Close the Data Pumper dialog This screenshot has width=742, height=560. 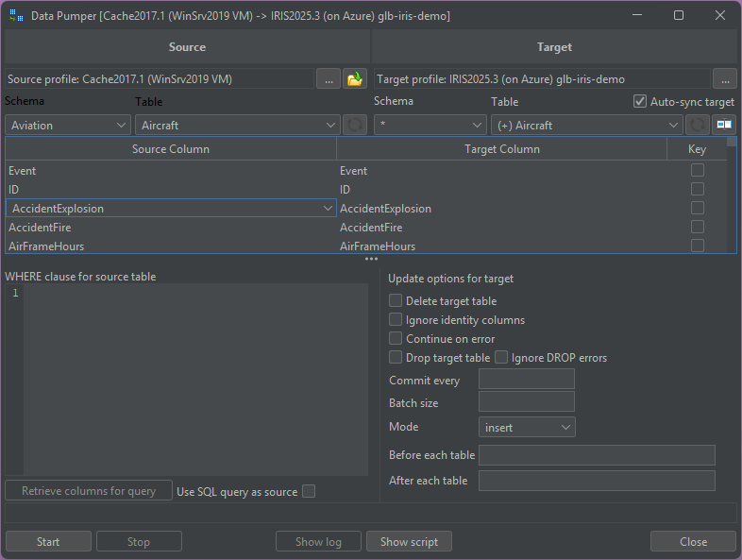pos(693,541)
